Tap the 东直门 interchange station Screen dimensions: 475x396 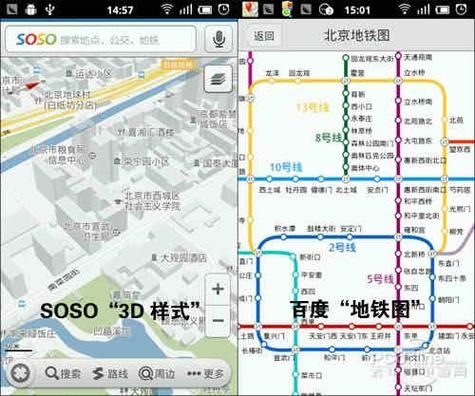(432, 253)
